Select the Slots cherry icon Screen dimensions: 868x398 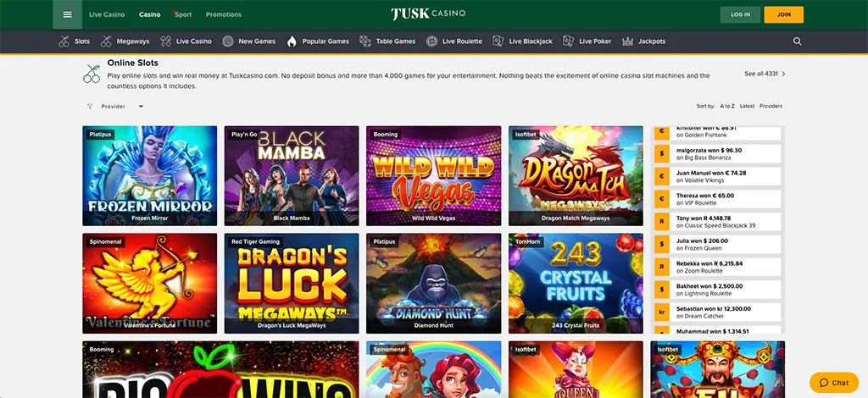pos(64,41)
